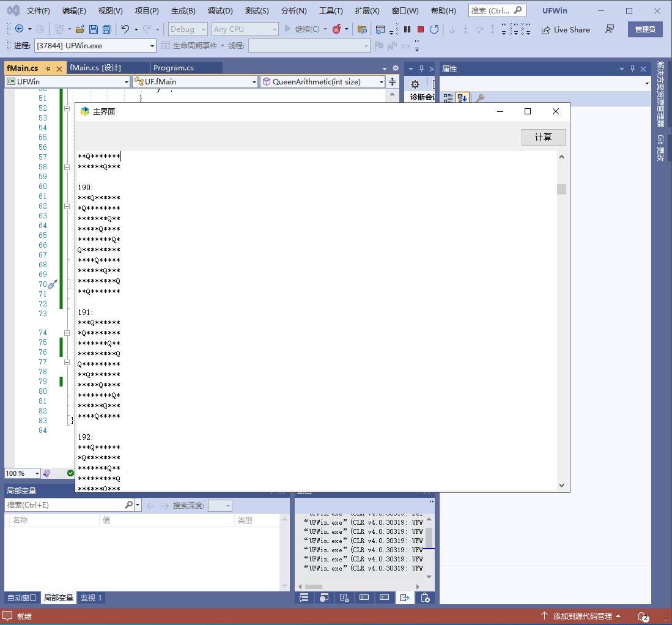This screenshot has height=625, width=672.
Task: Open the Properties object selector dropdown
Action: pyautogui.click(x=545, y=83)
